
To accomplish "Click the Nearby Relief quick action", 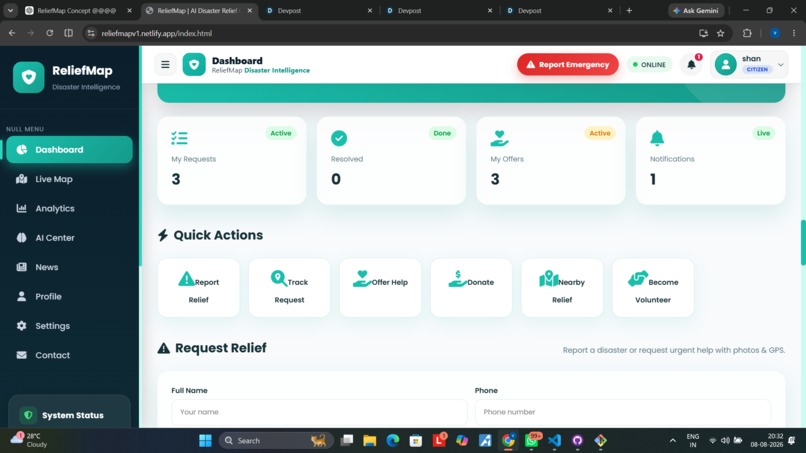I will point(562,287).
